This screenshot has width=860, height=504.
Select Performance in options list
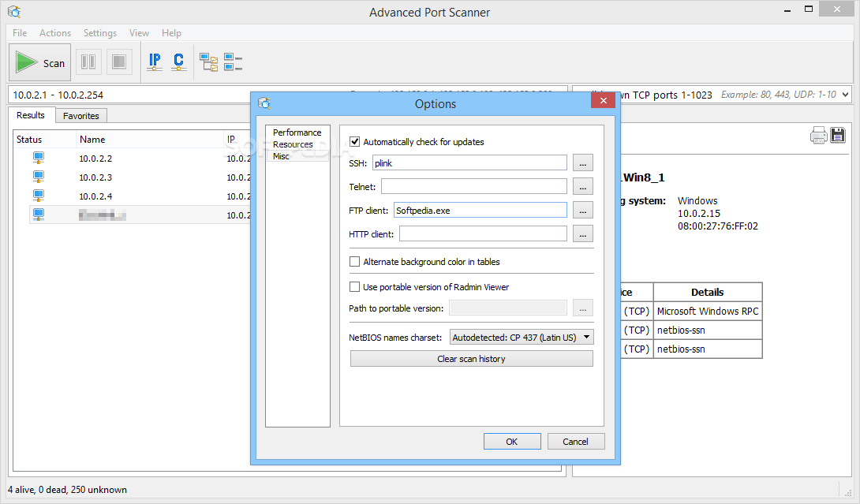pos(297,133)
